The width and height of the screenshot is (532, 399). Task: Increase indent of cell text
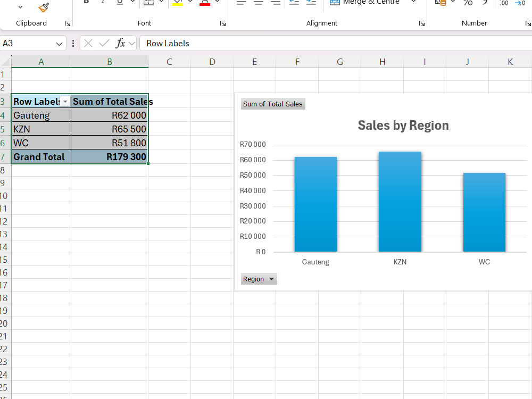(311, 2)
